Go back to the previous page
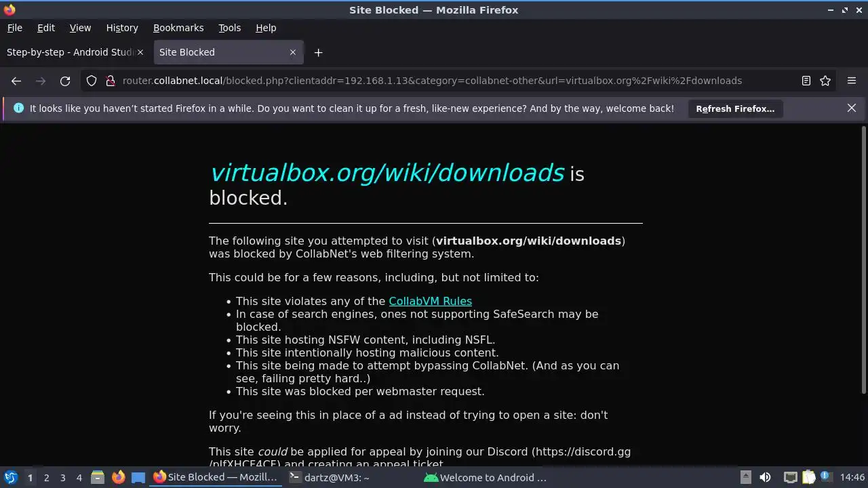Screen dimensions: 868x488 click(16, 81)
